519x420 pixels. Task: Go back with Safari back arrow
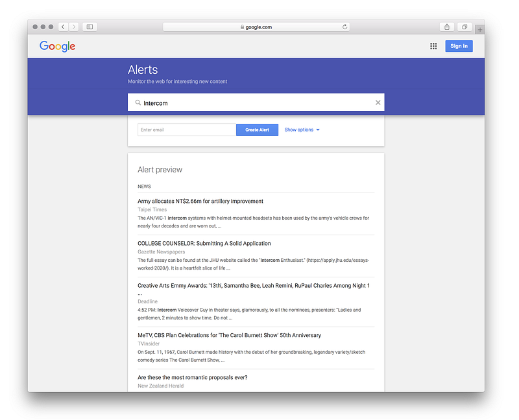click(63, 27)
